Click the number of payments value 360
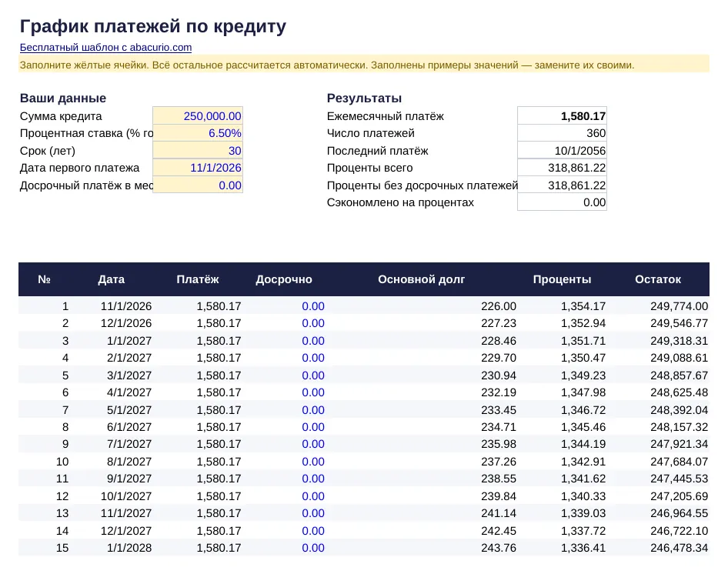This screenshot has width=728, height=574. (x=562, y=133)
